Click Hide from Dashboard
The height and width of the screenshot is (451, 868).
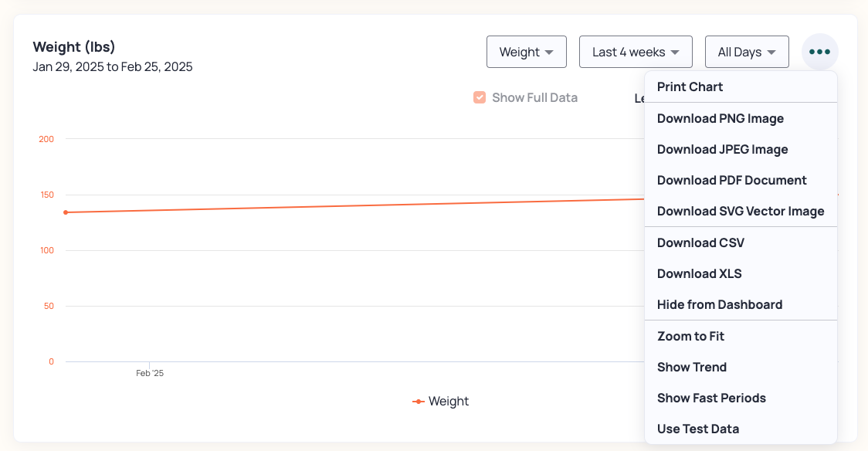pos(719,304)
